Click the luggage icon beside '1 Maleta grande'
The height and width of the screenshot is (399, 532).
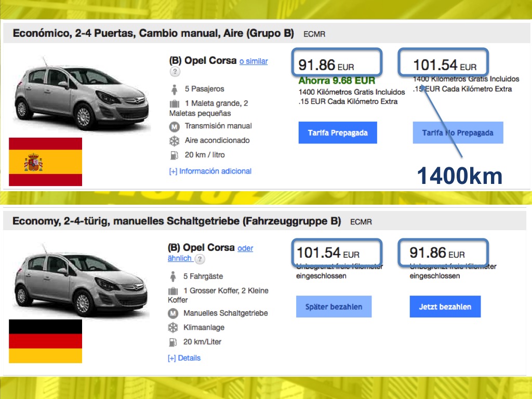pos(174,103)
